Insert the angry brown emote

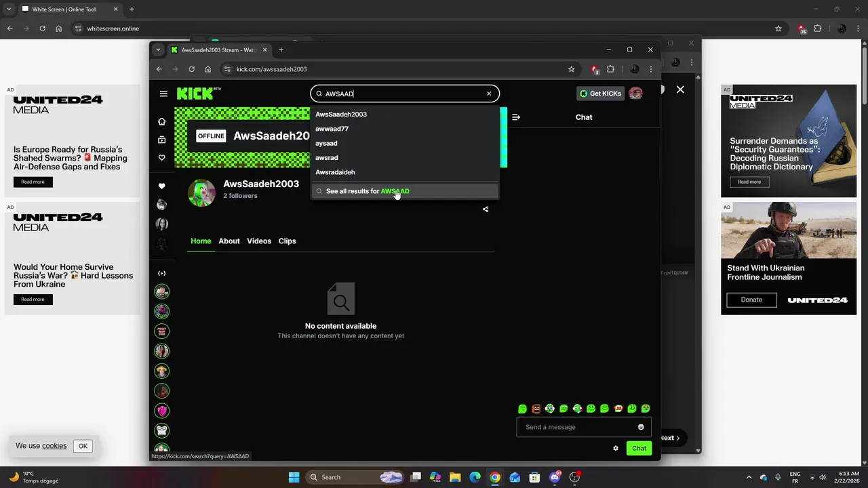(536, 409)
